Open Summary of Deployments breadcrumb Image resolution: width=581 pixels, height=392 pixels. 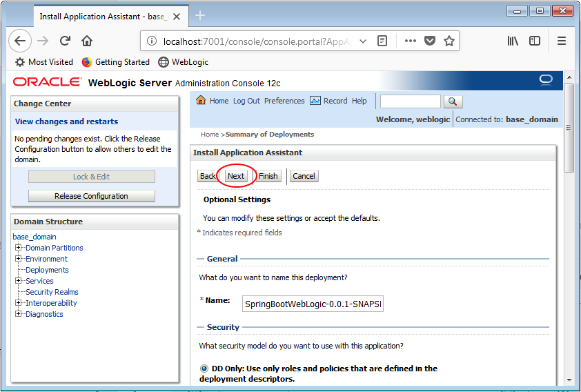click(270, 134)
